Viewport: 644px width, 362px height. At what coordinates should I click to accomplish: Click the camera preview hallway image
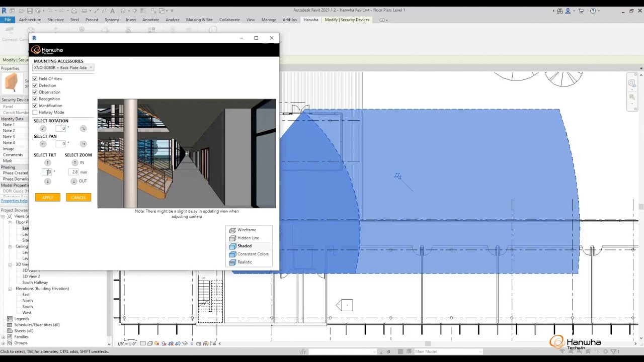(x=187, y=153)
